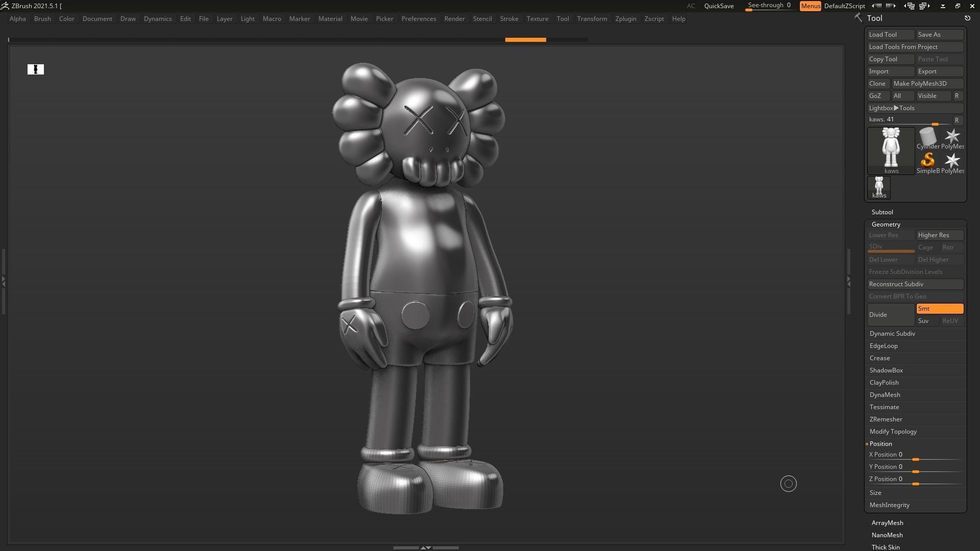Expand the EdgeLoop section
The height and width of the screenshot is (551, 980).
pos(884,346)
